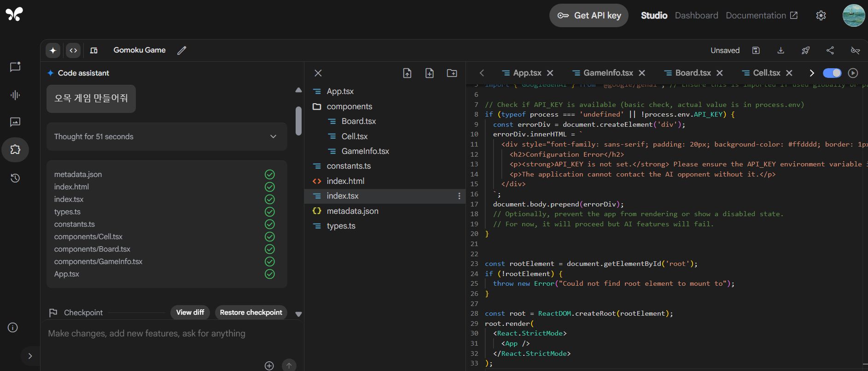The width and height of the screenshot is (868, 371).
Task: Click the share app icon
Action: point(830,50)
